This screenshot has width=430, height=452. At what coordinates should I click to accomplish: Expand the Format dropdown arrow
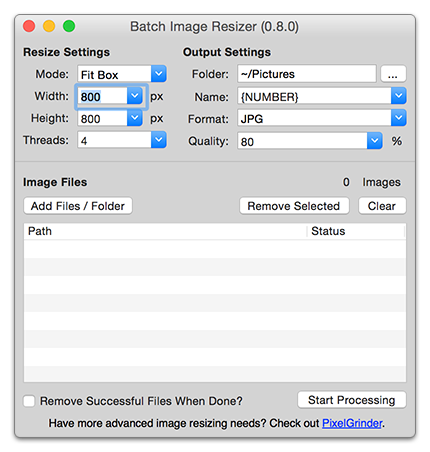coord(399,118)
